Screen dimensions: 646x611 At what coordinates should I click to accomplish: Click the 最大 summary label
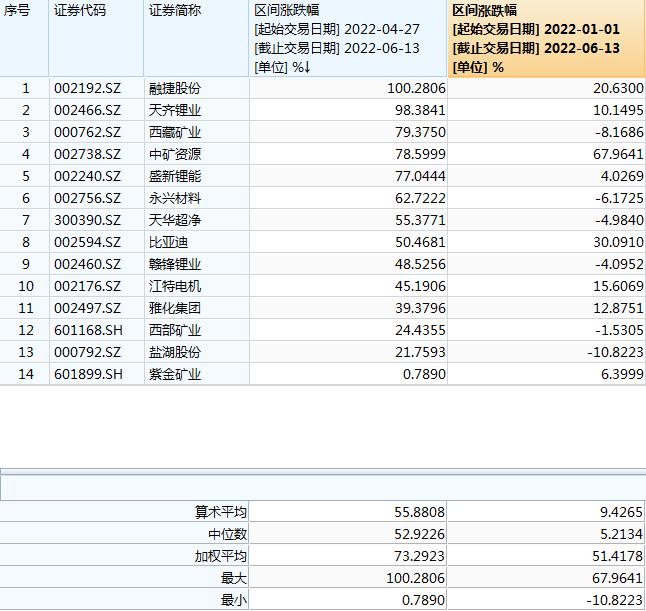tap(234, 578)
